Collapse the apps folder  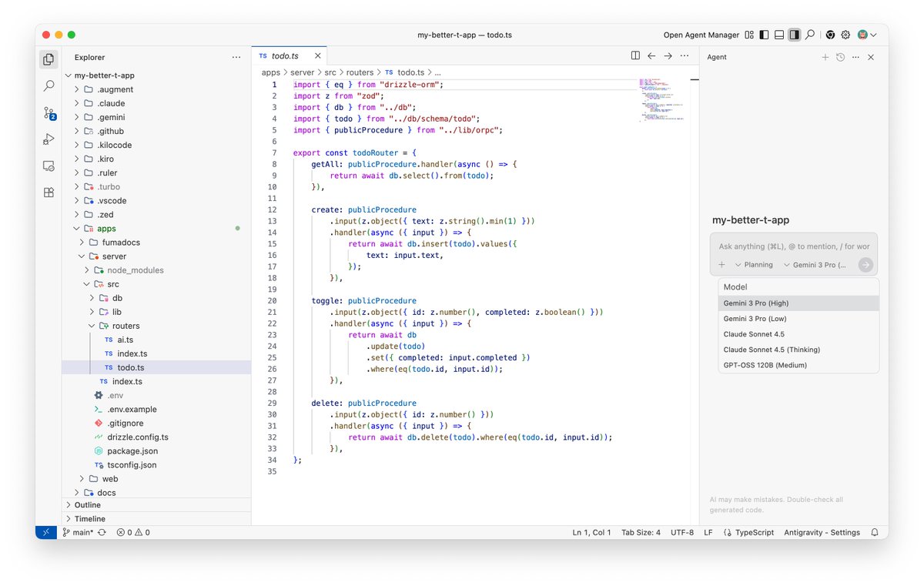pyautogui.click(x=77, y=229)
